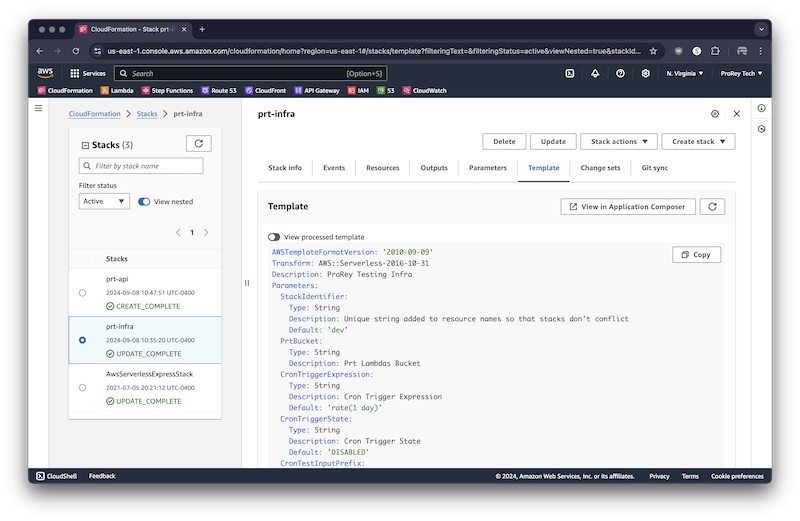Open the N. Virginia region selector
This screenshot has height=521, width=800.
pyautogui.click(x=685, y=73)
